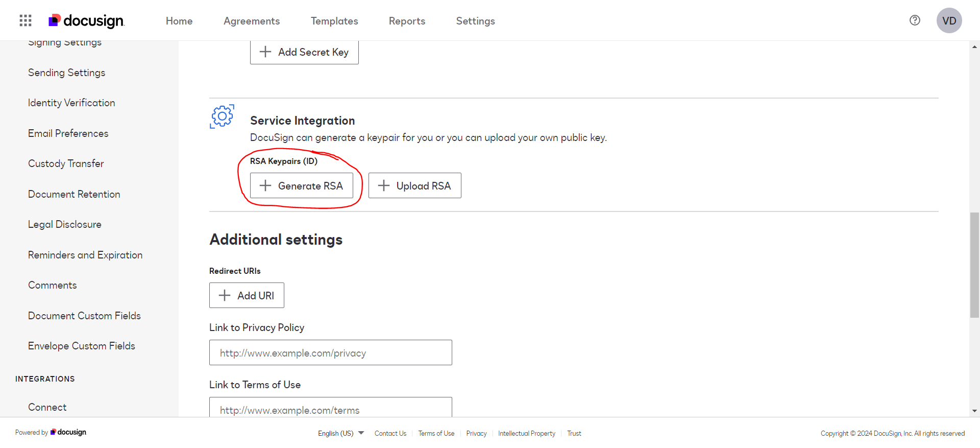Screen dimensions: 980x448
Task: Focus the Link to Terms of Use field
Action: [x=331, y=408]
